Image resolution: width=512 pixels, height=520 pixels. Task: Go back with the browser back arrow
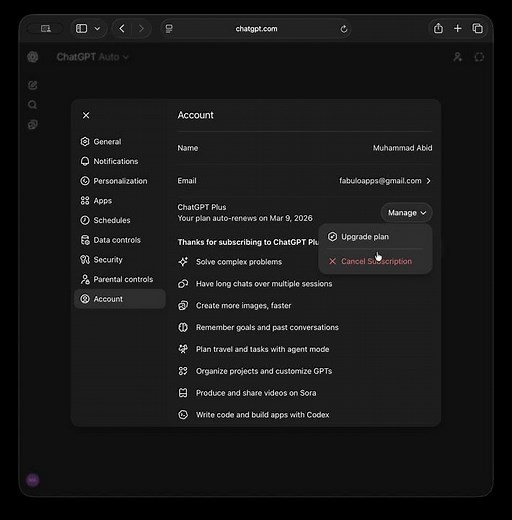122,29
